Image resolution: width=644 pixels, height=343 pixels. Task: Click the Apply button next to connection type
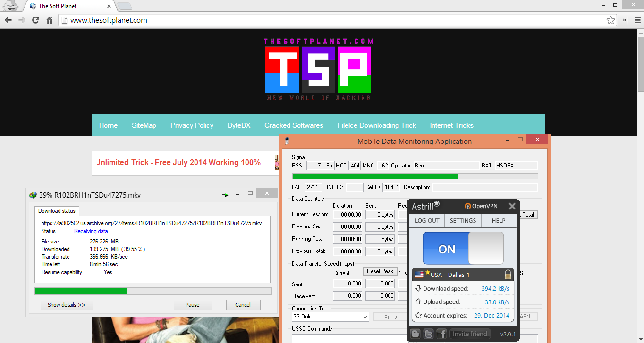tap(390, 317)
